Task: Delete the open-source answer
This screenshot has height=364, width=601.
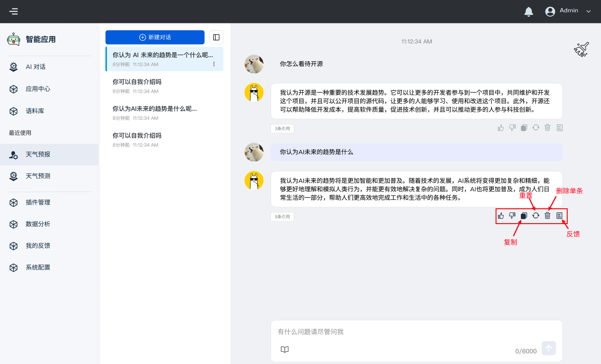Action: coord(547,128)
